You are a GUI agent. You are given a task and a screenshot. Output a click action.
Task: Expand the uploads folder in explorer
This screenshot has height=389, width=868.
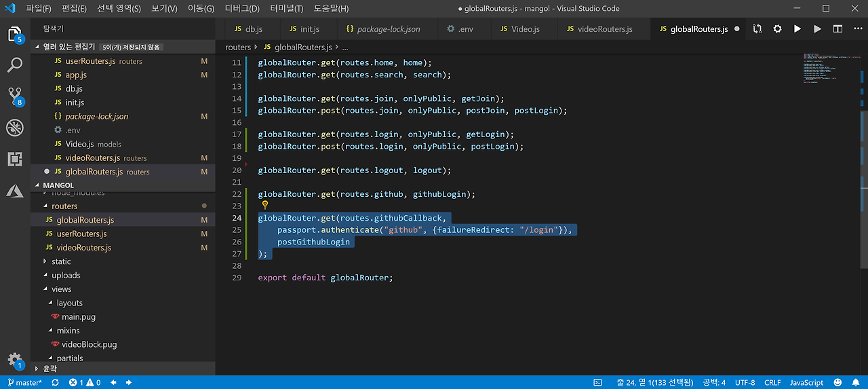pyautogui.click(x=66, y=276)
